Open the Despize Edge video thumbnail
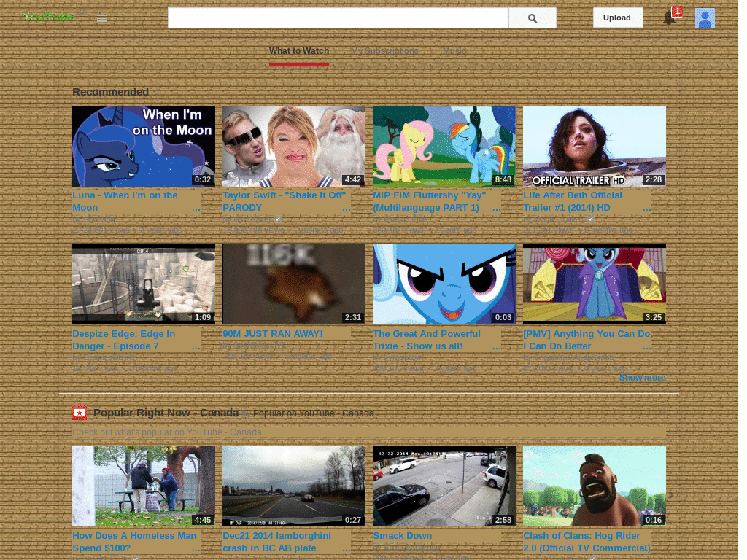 144,284
